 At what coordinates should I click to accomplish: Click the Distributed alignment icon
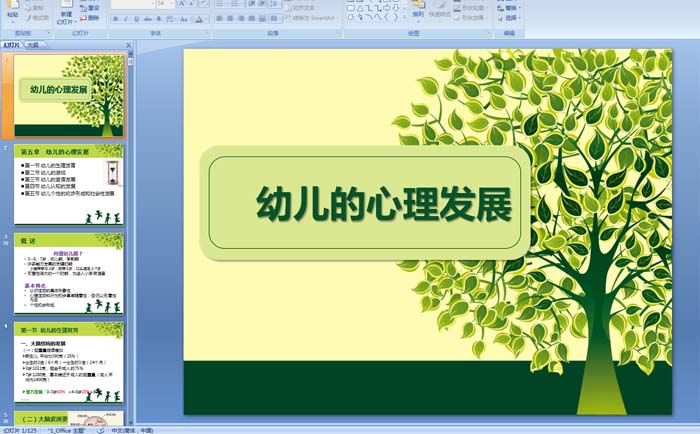[x=262, y=19]
